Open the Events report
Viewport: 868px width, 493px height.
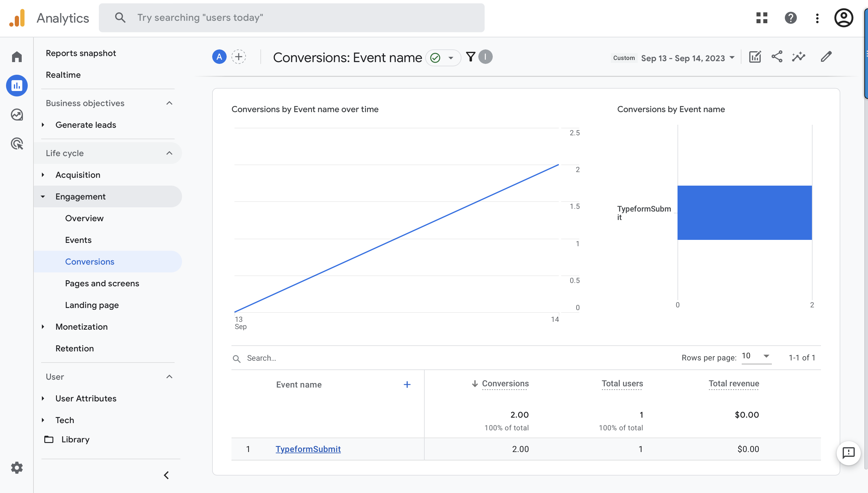[x=78, y=240]
